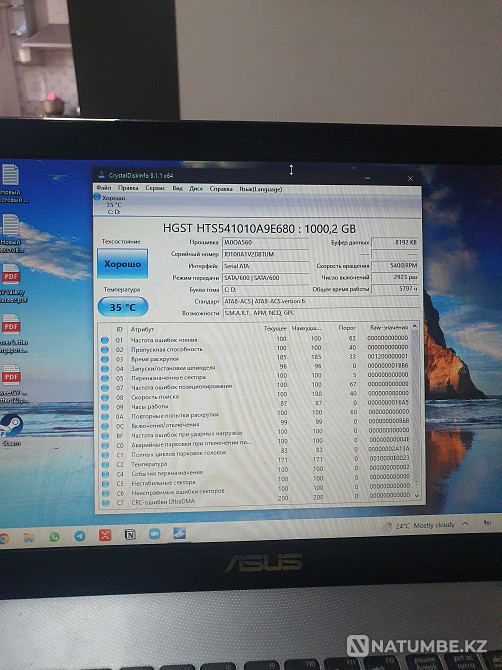Select row C7 CRC-ошибки UltraDMA
This screenshot has width=502, height=670.
[x=255, y=502]
